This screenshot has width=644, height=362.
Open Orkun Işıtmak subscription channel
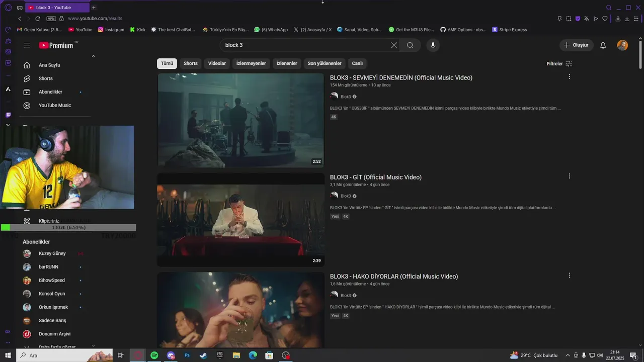[x=53, y=307]
